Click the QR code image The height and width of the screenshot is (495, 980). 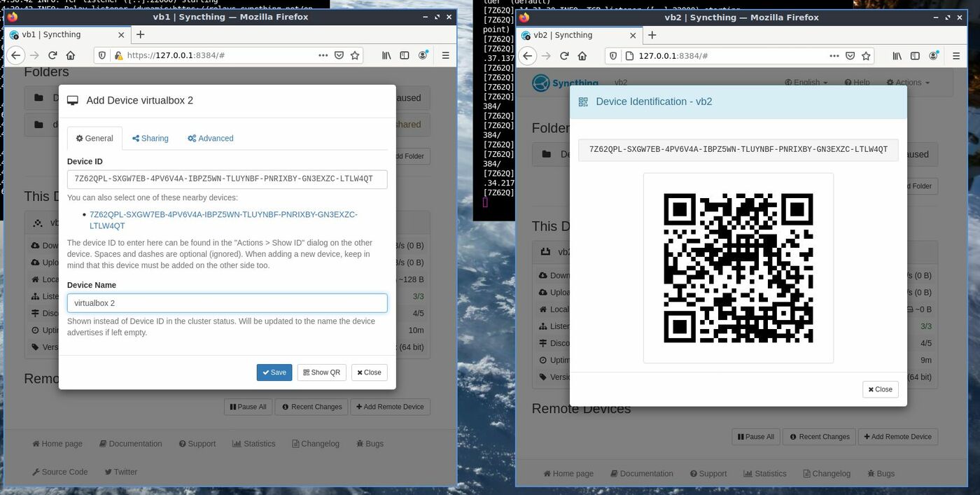tap(738, 268)
